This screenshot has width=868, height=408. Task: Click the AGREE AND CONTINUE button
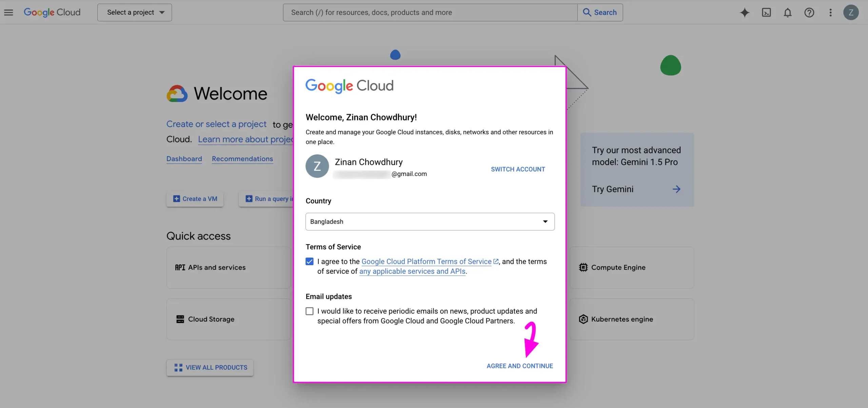click(520, 366)
